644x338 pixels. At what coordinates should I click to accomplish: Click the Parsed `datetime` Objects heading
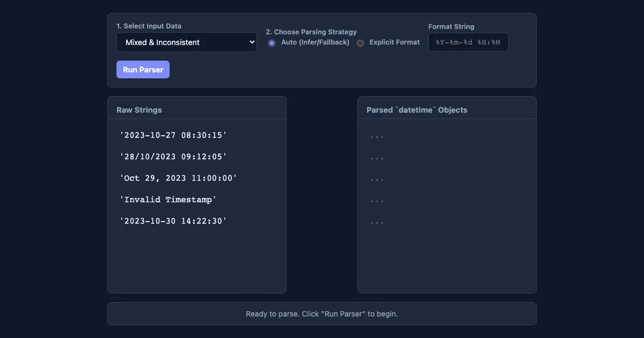tap(417, 110)
